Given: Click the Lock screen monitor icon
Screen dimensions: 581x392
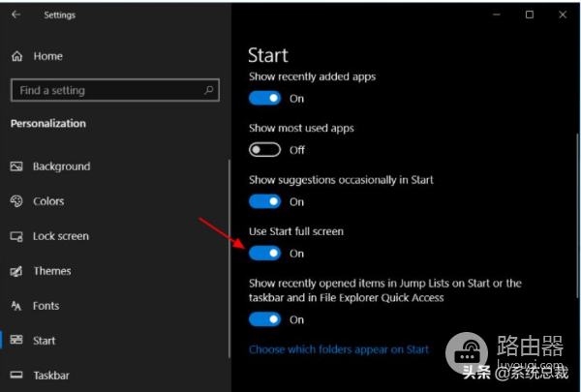Looking at the screenshot, I should pos(16,236).
